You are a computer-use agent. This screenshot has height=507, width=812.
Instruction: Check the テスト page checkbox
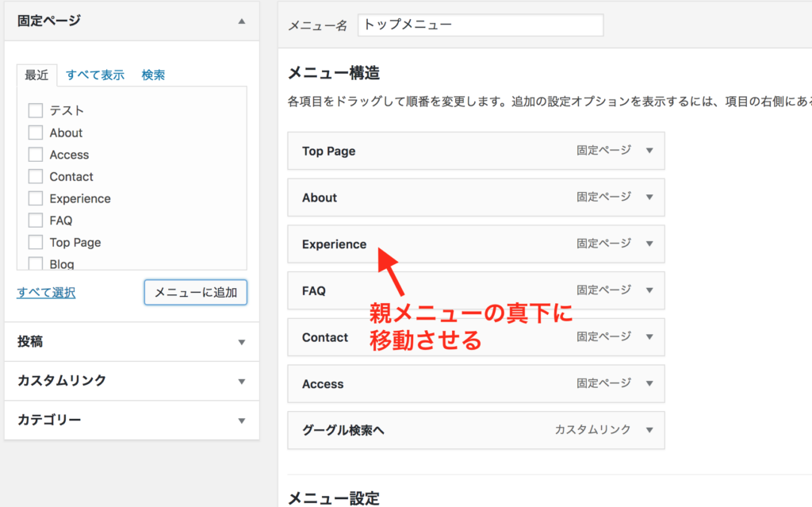(x=35, y=111)
